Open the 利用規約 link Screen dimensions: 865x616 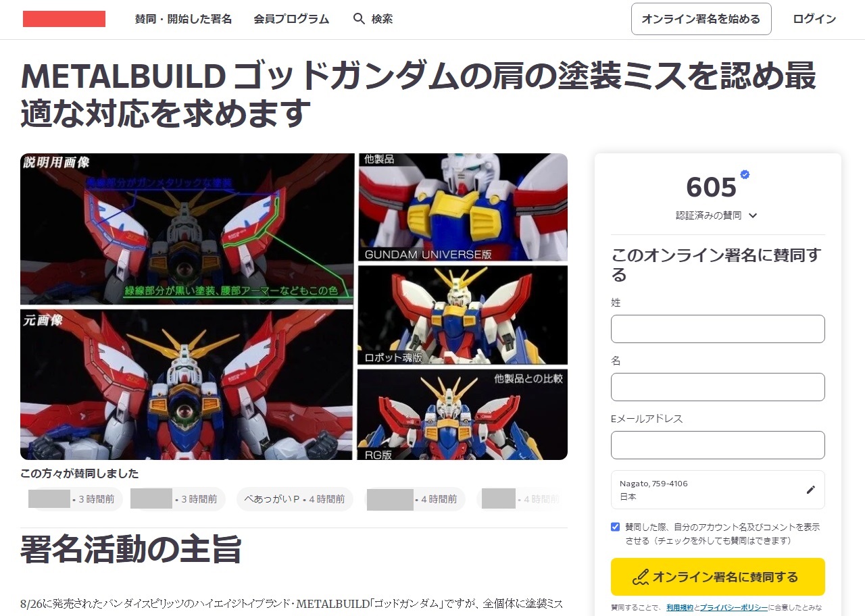tap(679, 608)
